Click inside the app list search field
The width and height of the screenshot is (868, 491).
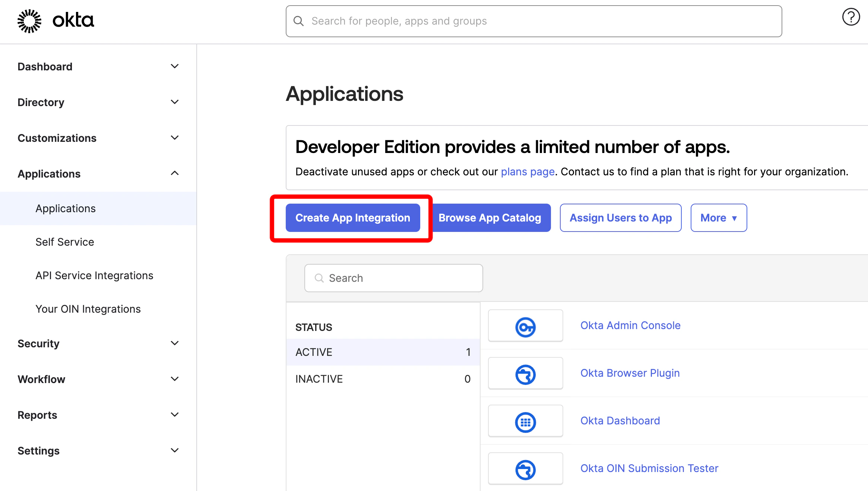tap(393, 278)
